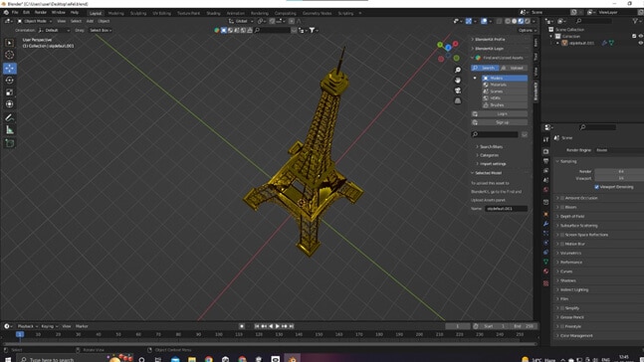Open the Add menu in viewport header
The height and width of the screenshot is (362, 644).
tap(90, 21)
